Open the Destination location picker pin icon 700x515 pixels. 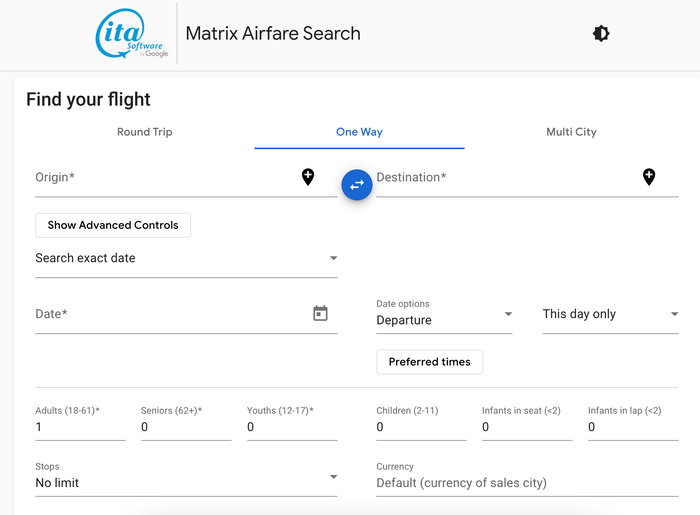tap(649, 177)
